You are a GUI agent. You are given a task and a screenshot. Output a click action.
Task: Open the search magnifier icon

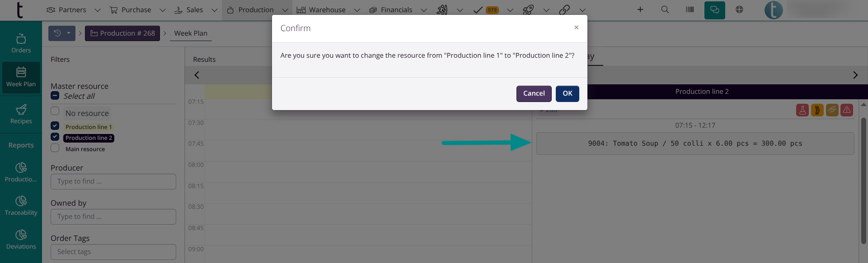click(665, 9)
